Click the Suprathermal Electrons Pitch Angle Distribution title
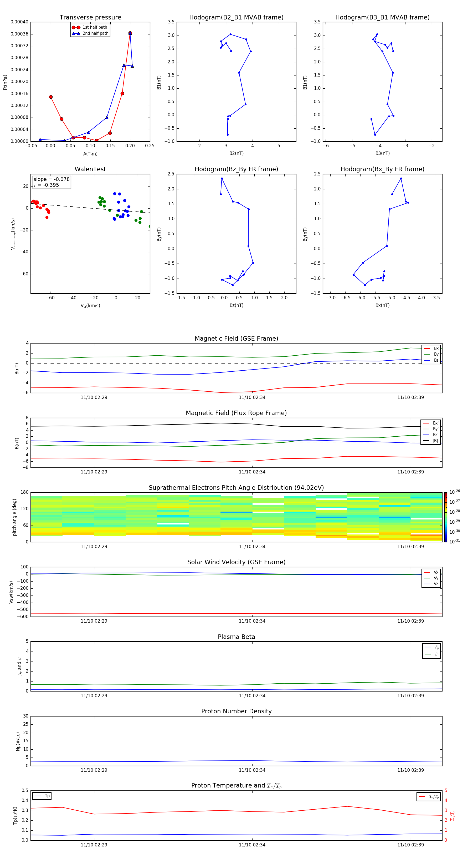Screen dimensions: 473x868 pos(236,488)
